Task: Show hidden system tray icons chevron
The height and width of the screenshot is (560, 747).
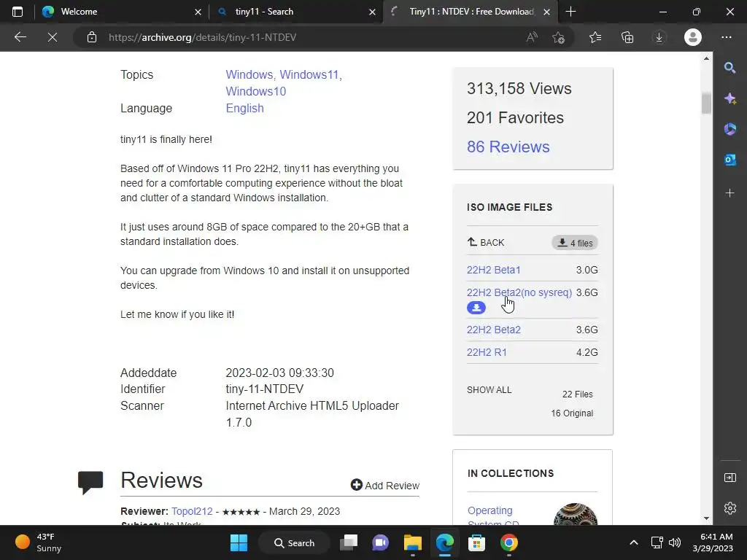Action: 634,542
